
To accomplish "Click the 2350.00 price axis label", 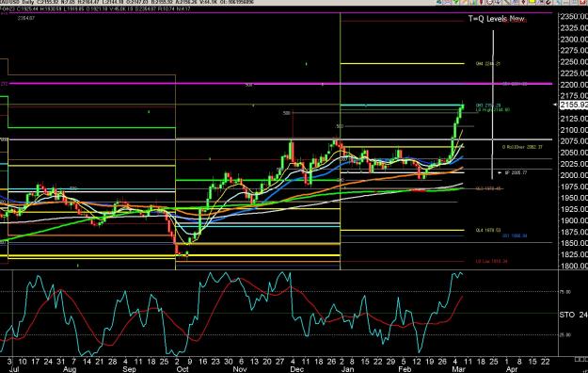I will (x=574, y=17).
